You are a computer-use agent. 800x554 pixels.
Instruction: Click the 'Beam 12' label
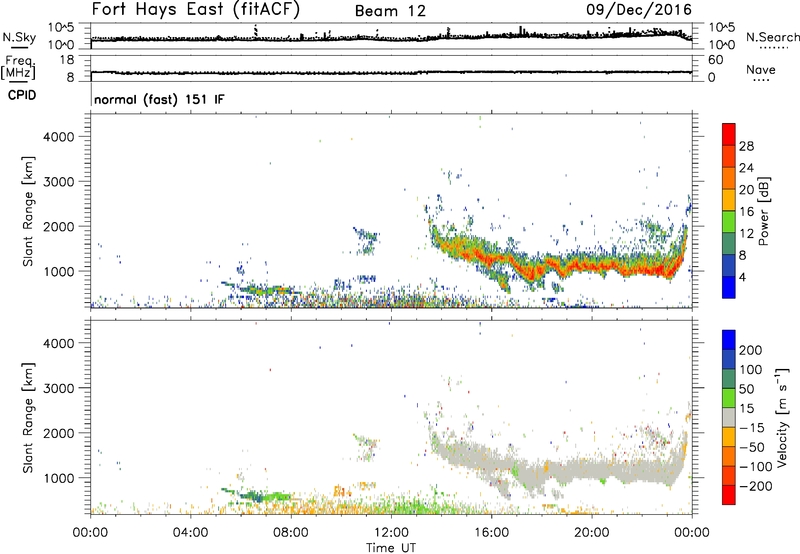point(390,11)
